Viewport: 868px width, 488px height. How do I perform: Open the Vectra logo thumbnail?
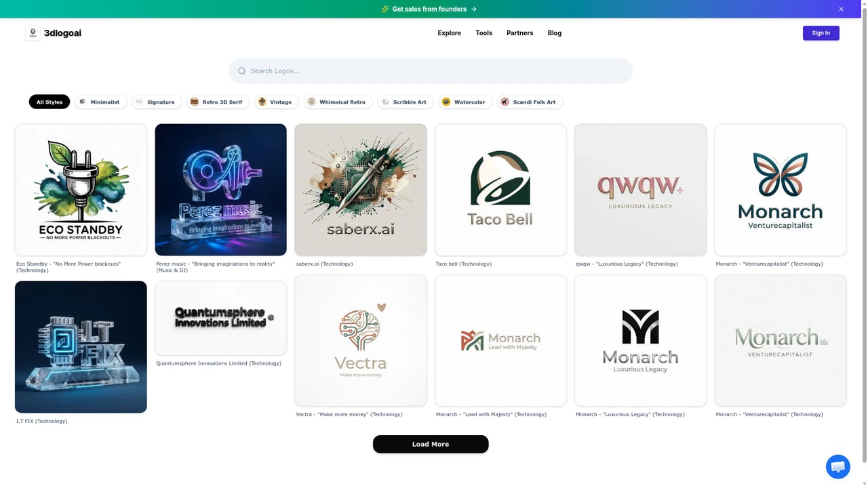(x=361, y=340)
